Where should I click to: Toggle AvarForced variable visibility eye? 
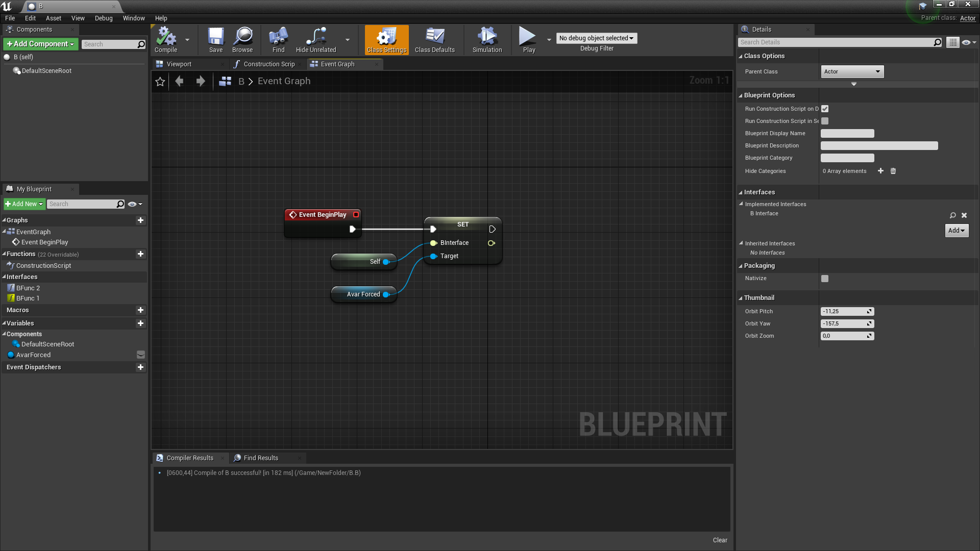coord(141,355)
